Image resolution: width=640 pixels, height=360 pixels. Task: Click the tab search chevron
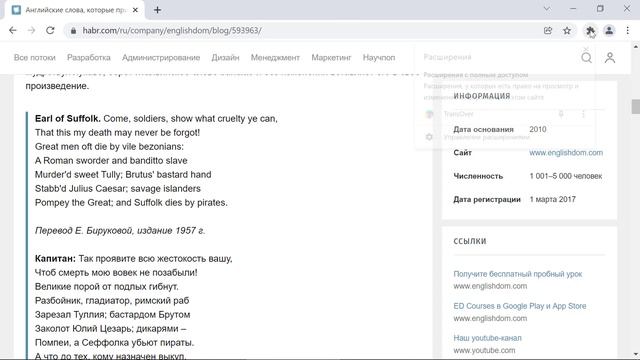[x=547, y=9]
